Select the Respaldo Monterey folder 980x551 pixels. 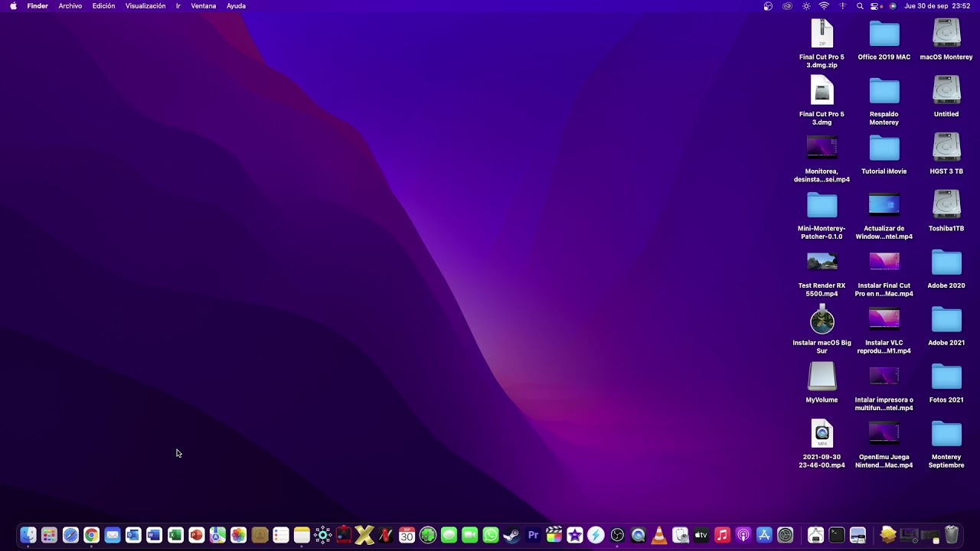click(884, 101)
